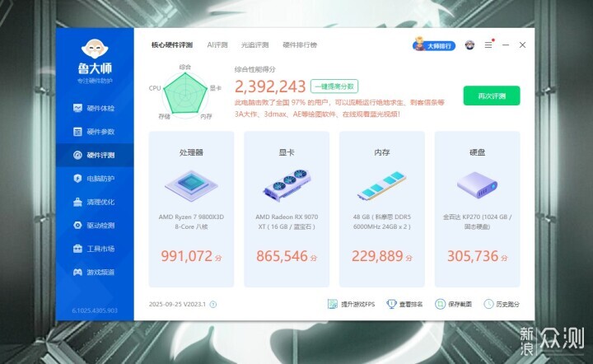Open 驱动检测 in the sidebar
This screenshot has height=364, width=593.
click(94, 226)
